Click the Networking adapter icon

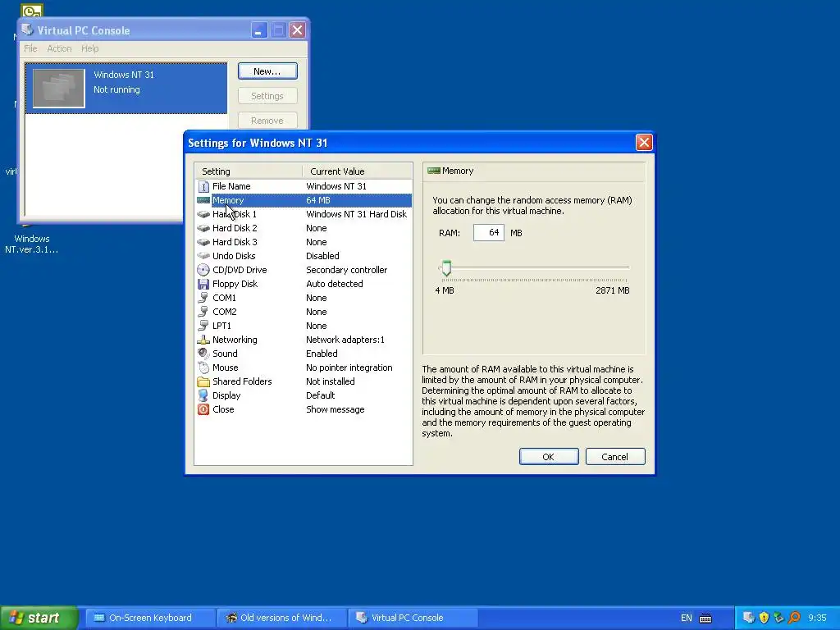pyautogui.click(x=203, y=340)
